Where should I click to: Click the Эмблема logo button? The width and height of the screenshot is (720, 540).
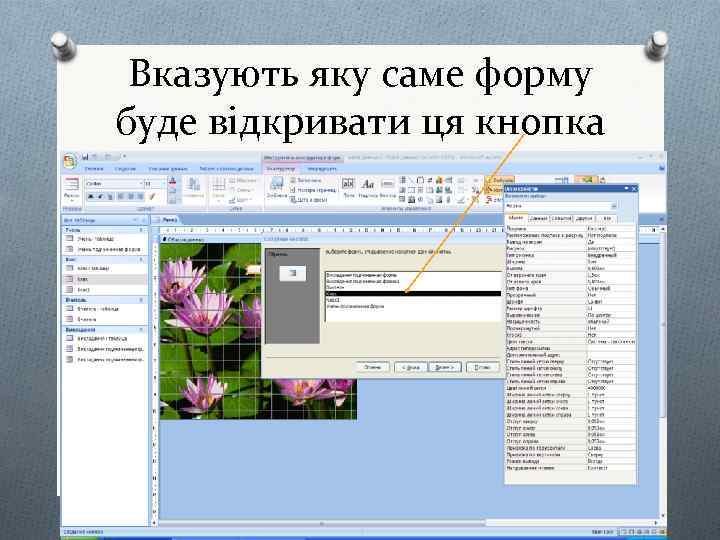click(x=277, y=188)
